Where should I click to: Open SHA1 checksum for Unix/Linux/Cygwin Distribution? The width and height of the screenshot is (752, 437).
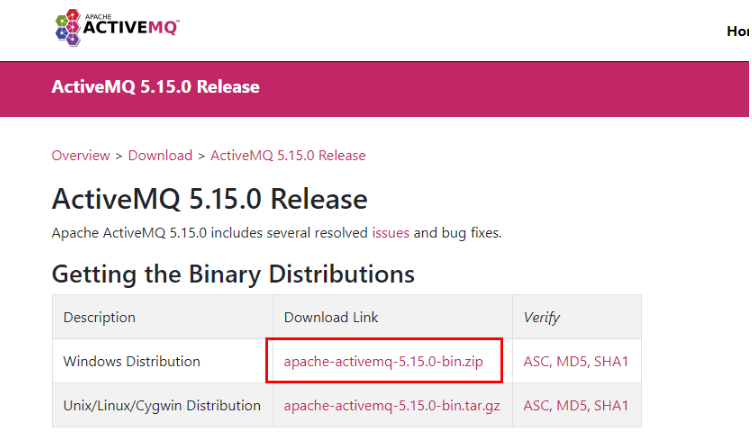tap(611, 405)
